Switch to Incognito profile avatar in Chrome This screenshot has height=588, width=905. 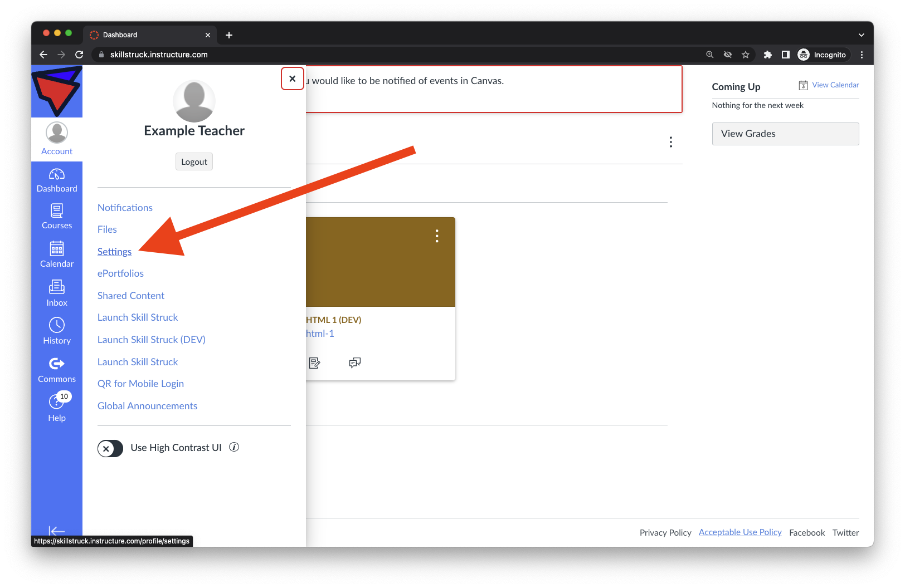point(803,55)
